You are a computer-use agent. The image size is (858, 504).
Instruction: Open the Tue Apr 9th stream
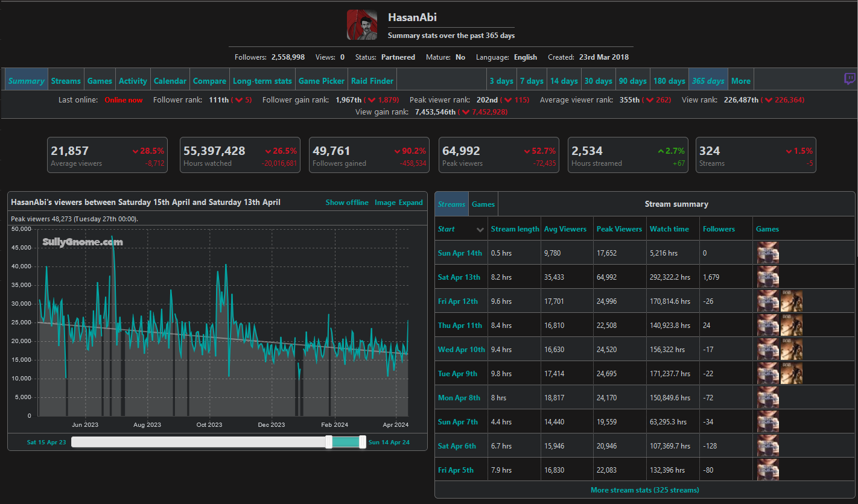tap(457, 374)
